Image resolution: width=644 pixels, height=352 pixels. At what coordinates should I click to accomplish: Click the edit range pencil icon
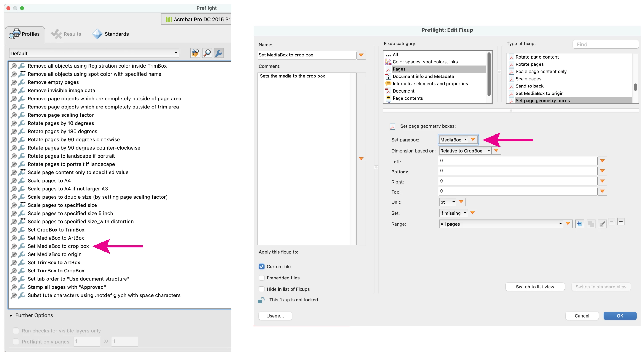(x=602, y=224)
